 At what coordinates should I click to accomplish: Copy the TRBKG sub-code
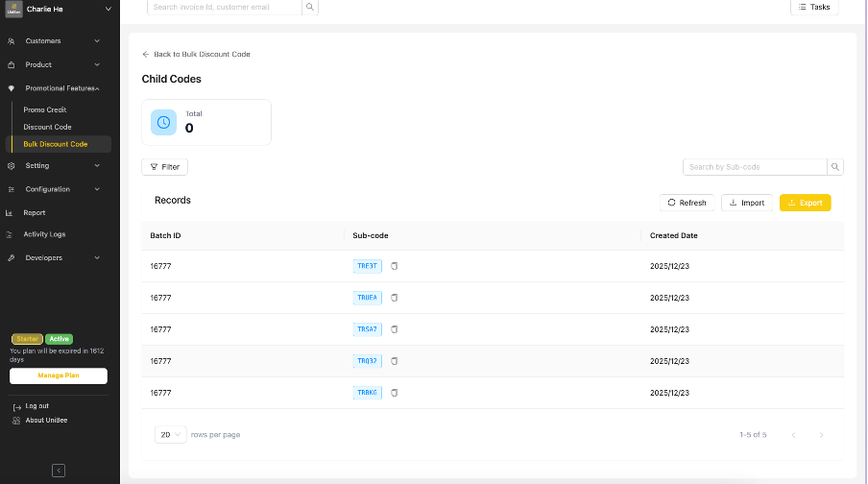coord(394,393)
